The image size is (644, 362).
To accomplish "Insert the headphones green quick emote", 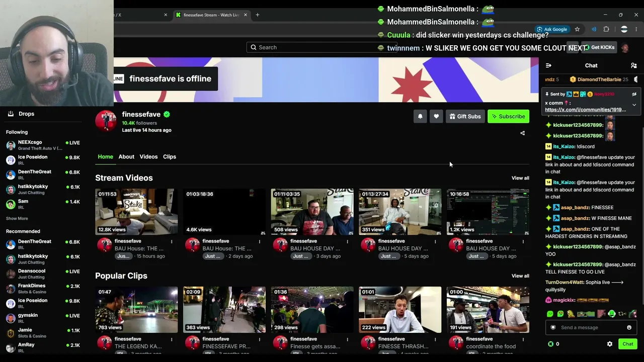I will (x=612, y=314).
